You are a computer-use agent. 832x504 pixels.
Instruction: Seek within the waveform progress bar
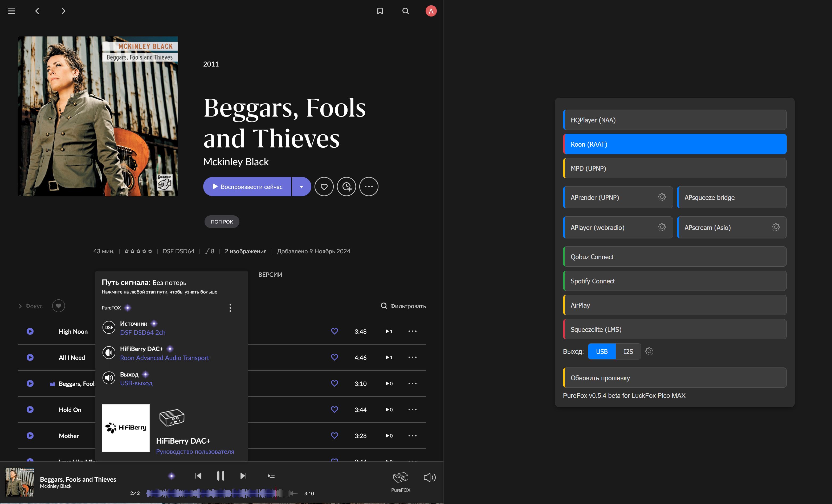(x=222, y=493)
